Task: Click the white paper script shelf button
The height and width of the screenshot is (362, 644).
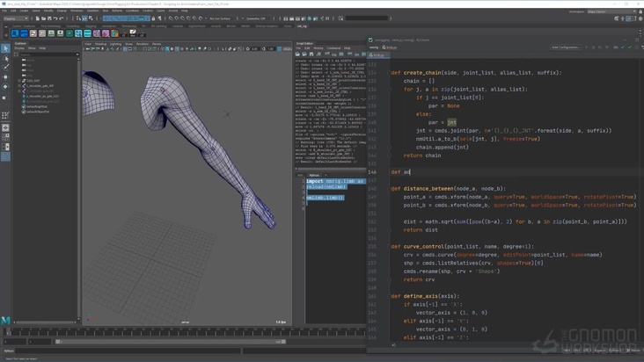Action: (x=133, y=33)
